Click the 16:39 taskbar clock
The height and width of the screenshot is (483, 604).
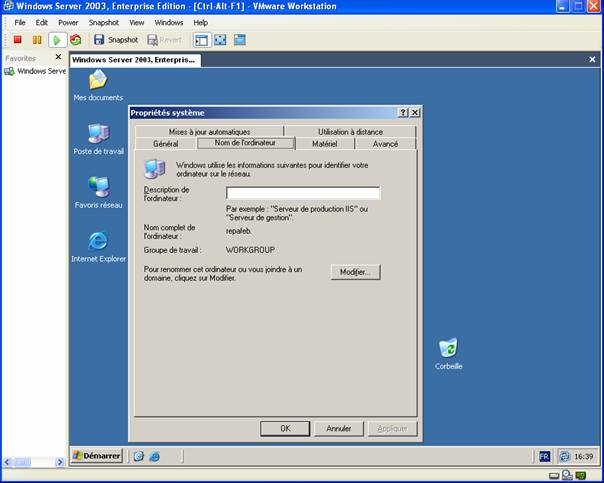pos(584,456)
